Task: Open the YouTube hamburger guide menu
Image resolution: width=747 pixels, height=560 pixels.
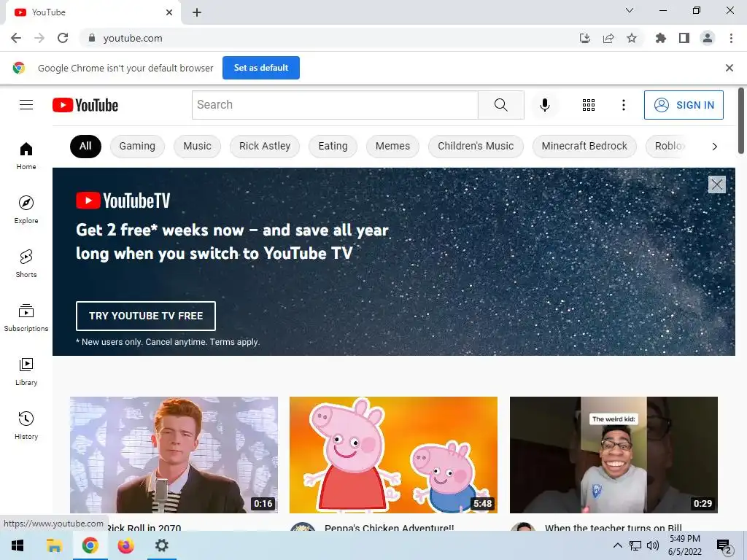Action: tap(26, 105)
